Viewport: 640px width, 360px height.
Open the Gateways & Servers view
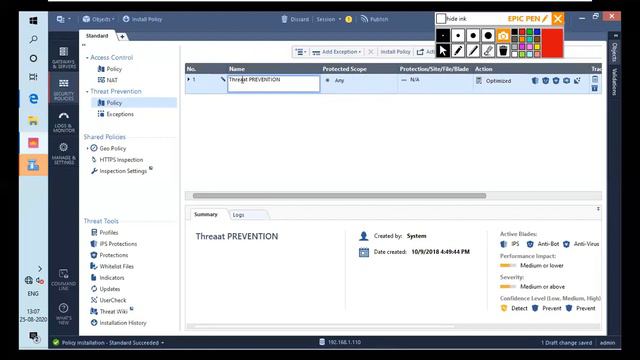(63, 58)
